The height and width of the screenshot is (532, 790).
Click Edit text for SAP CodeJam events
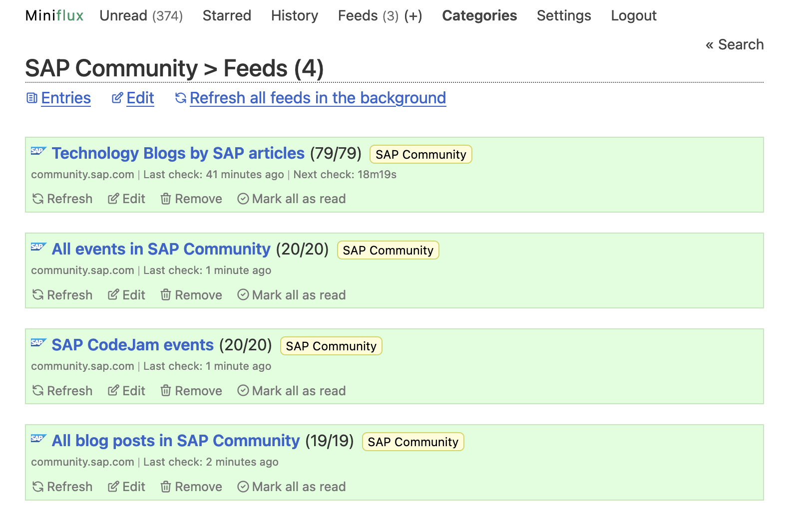(x=134, y=391)
